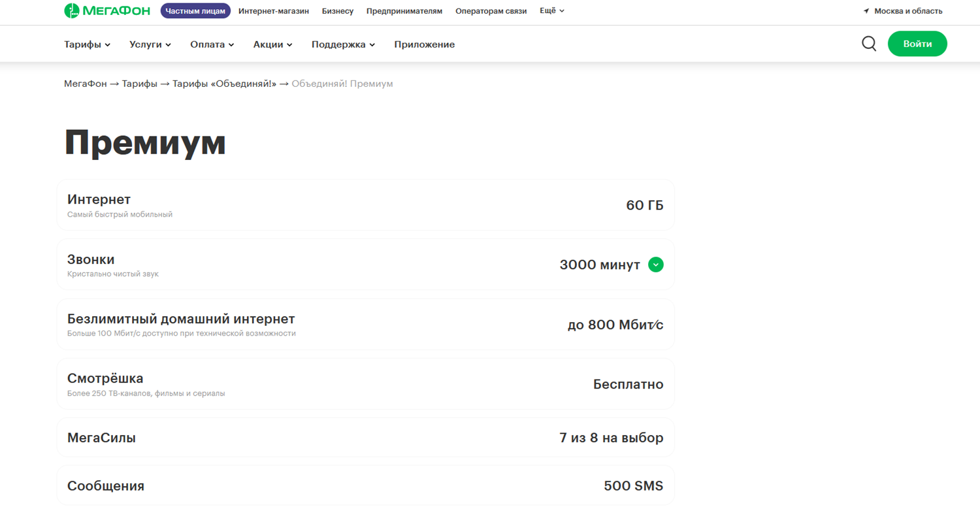The width and height of the screenshot is (980, 516).
Task: Click the Смотрёшка row heading
Action: click(x=105, y=378)
